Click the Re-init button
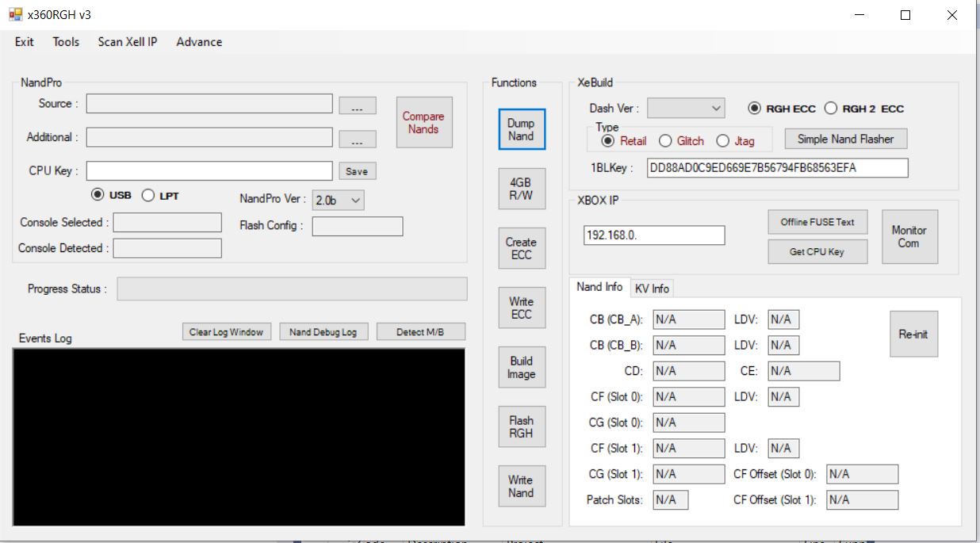980x543 pixels. coord(913,333)
